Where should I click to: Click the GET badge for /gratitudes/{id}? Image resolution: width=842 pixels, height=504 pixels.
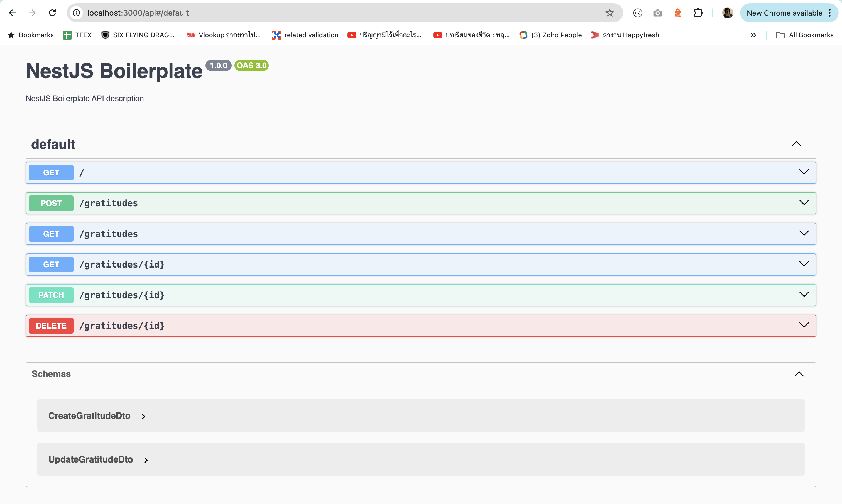tap(51, 264)
